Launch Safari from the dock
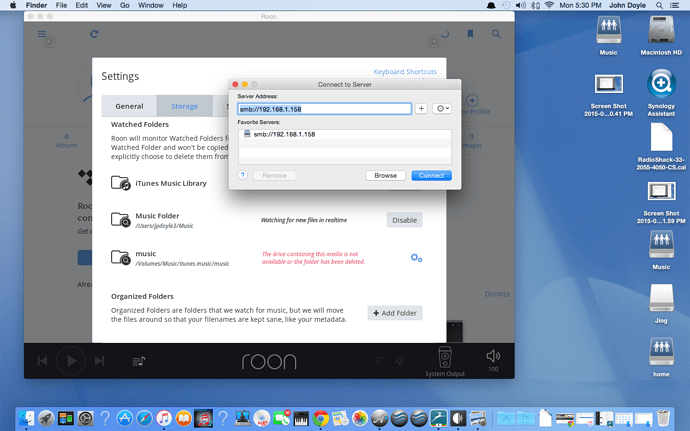The image size is (690, 431). (x=144, y=418)
